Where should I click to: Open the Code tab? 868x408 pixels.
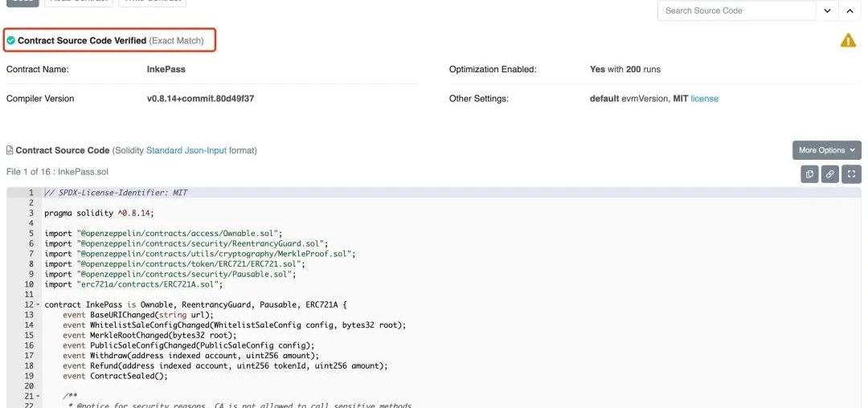click(22, 2)
